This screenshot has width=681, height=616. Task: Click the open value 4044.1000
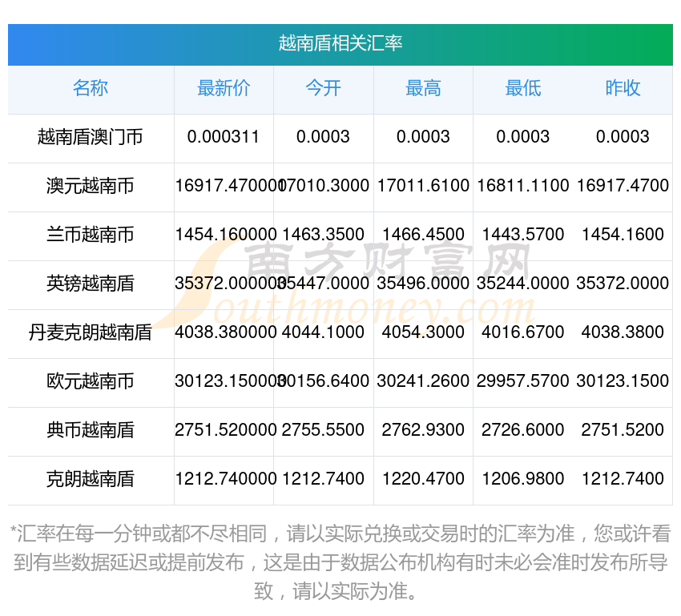324,332
